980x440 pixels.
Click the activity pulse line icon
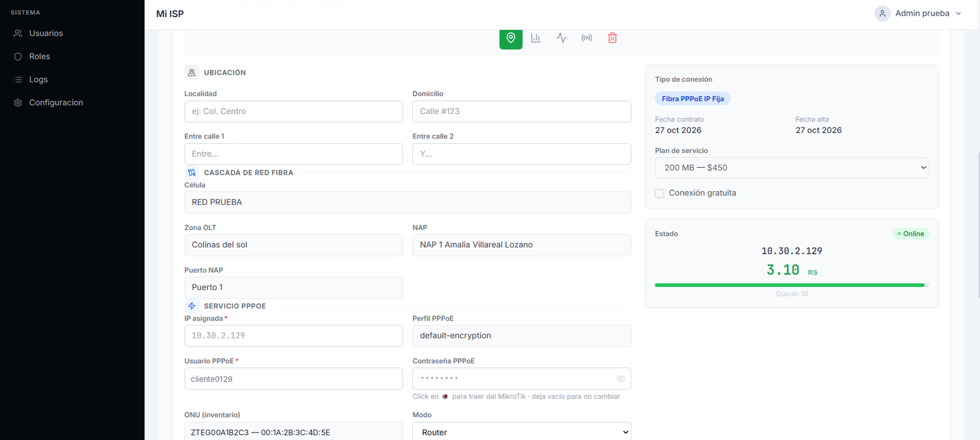(562, 38)
